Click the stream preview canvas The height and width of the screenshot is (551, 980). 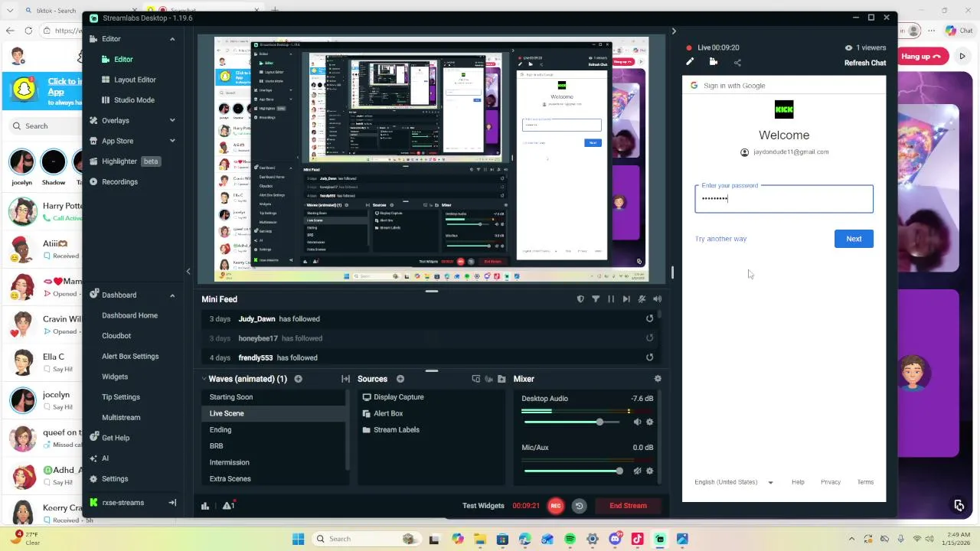[431, 159]
